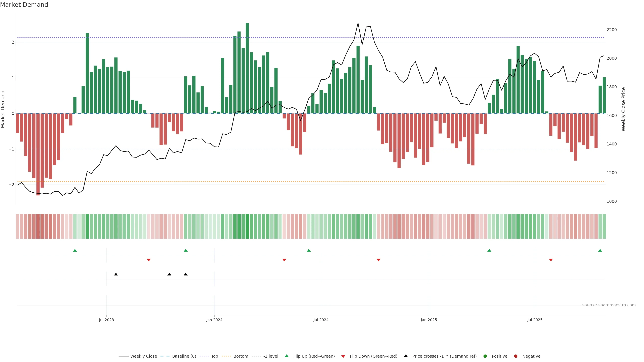Click the Jul 2025 axis label

(535, 320)
